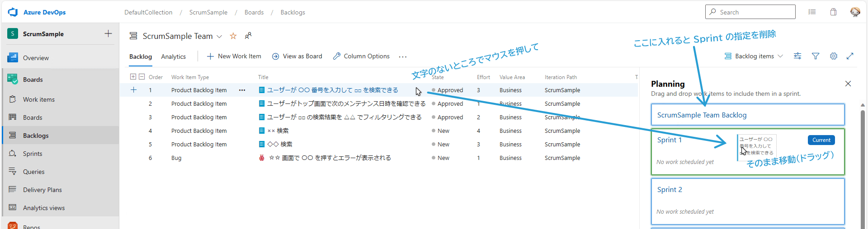The height and width of the screenshot is (229, 868).
Task: Expand all backlog rows icon
Action: pos(133,77)
